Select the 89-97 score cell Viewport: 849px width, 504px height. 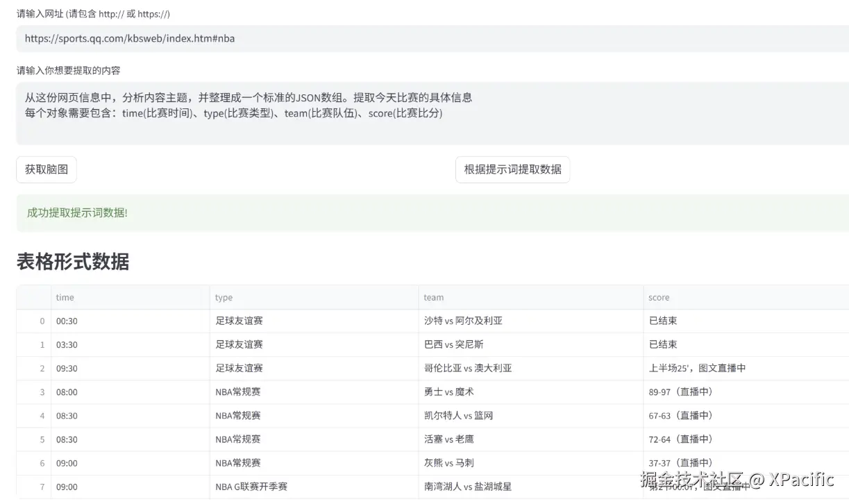746,392
